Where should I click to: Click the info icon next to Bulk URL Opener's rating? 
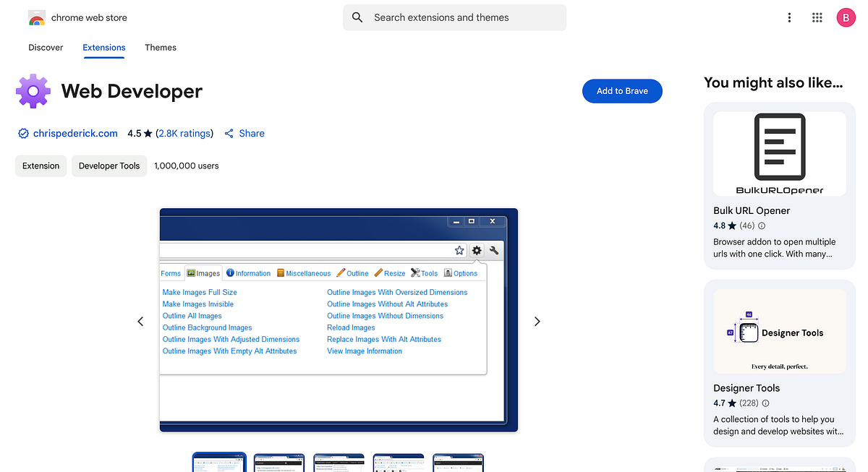tap(761, 226)
